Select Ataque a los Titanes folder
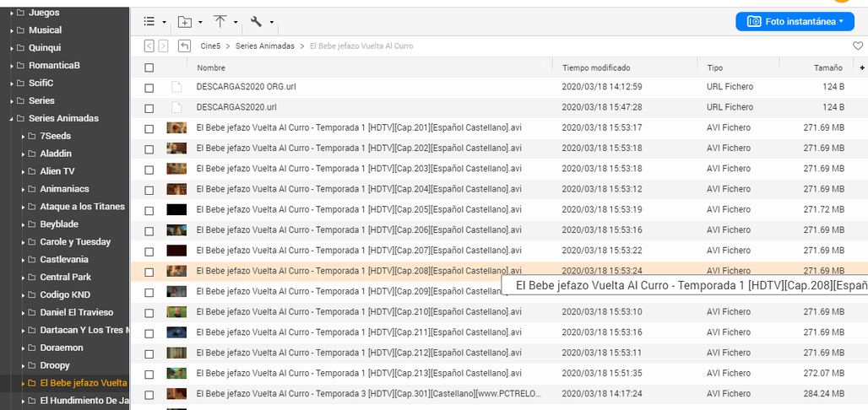Image resolution: width=868 pixels, height=410 pixels. pos(82,207)
